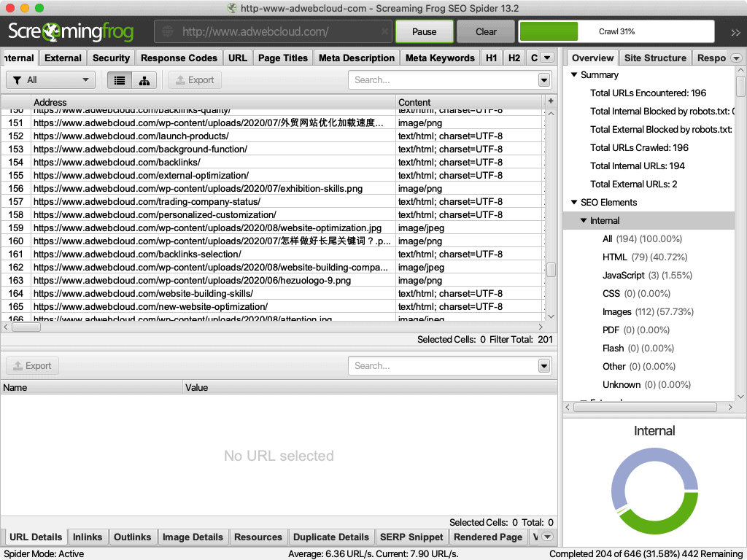
Task: Select JavaScript (3) in the Internal tree
Action: tap(647, 275)
